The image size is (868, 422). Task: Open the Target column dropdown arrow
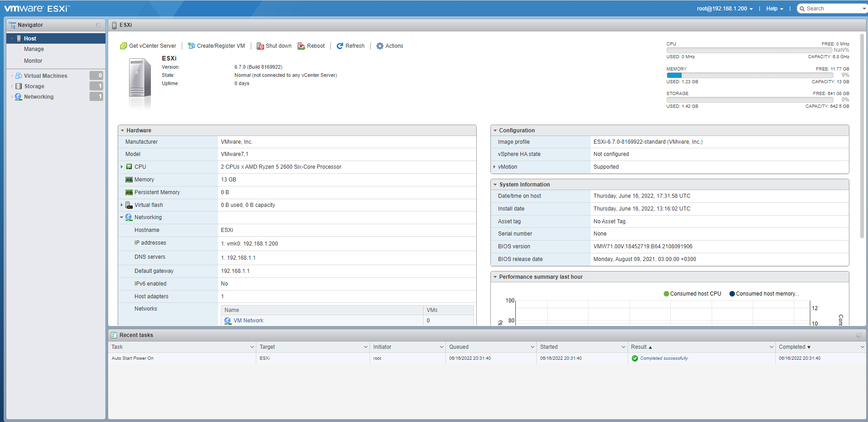pos(366,347)
